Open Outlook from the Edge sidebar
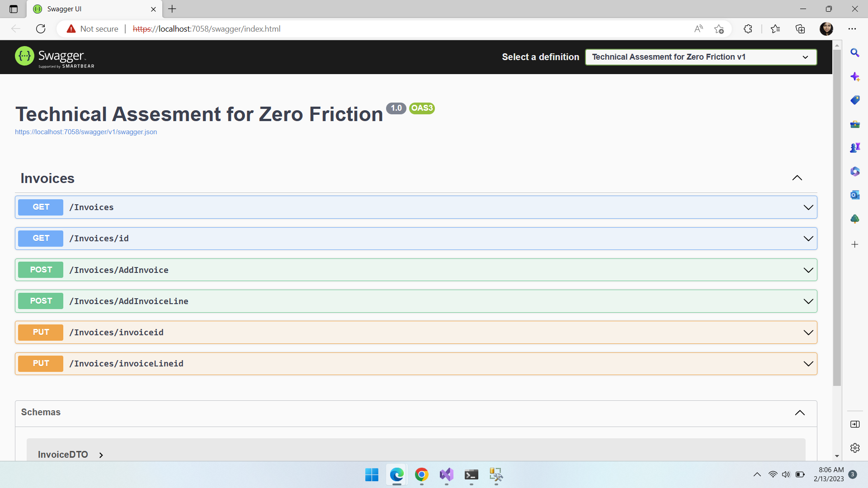 (855, 195)
